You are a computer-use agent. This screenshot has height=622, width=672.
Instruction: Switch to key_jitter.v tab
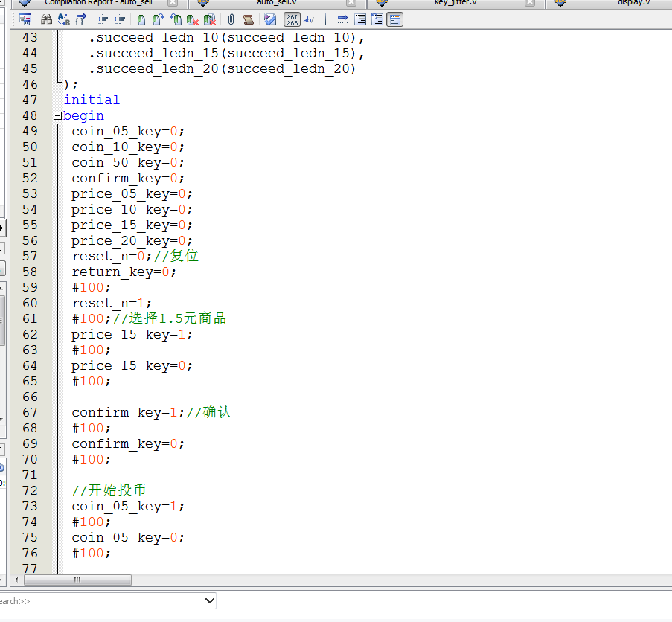[x=455, y=3]
